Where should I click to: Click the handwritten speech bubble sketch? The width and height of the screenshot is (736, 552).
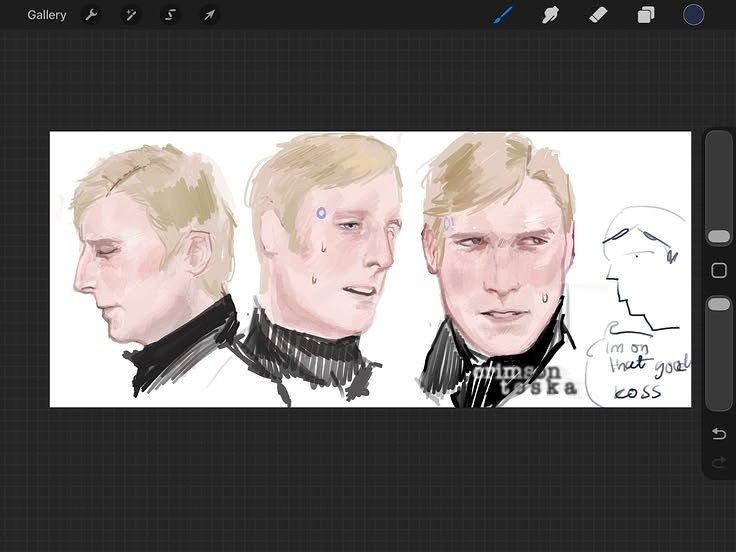638,364
